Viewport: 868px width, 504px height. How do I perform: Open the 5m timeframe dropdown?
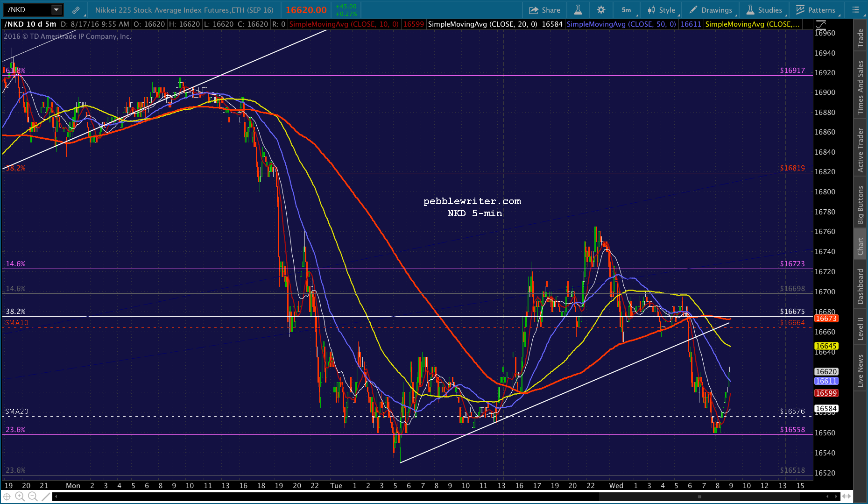click(627, 10)
